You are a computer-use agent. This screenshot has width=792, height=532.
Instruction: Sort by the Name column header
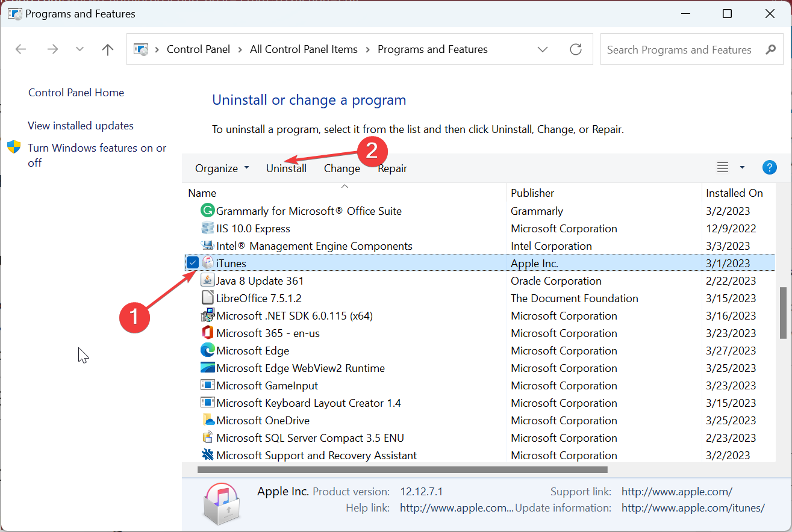tap(345, 193)
